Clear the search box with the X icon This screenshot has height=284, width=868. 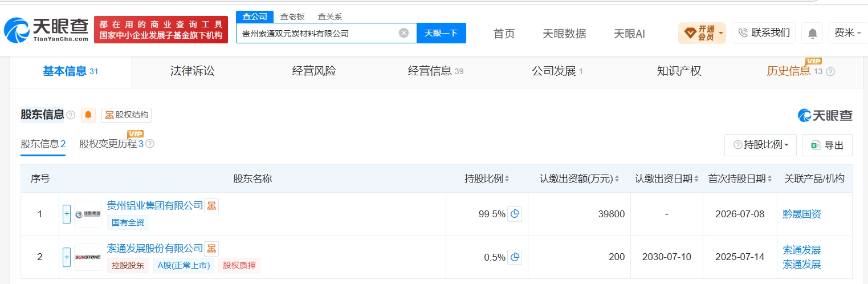tap(404, 33)
